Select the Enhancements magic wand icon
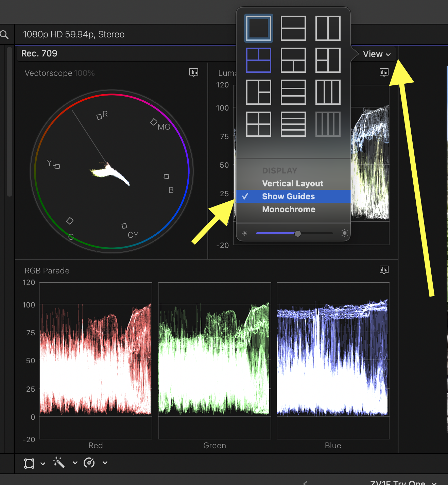 pos(58,463)
